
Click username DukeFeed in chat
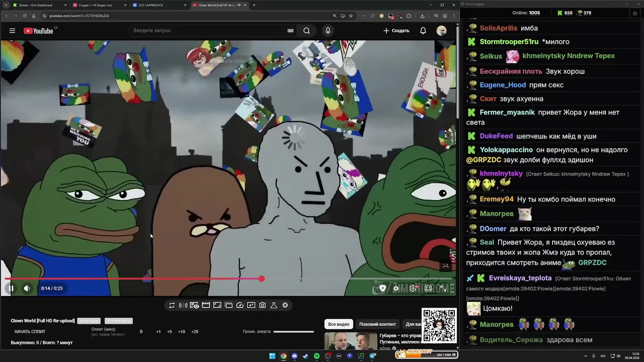click(496, 136)
